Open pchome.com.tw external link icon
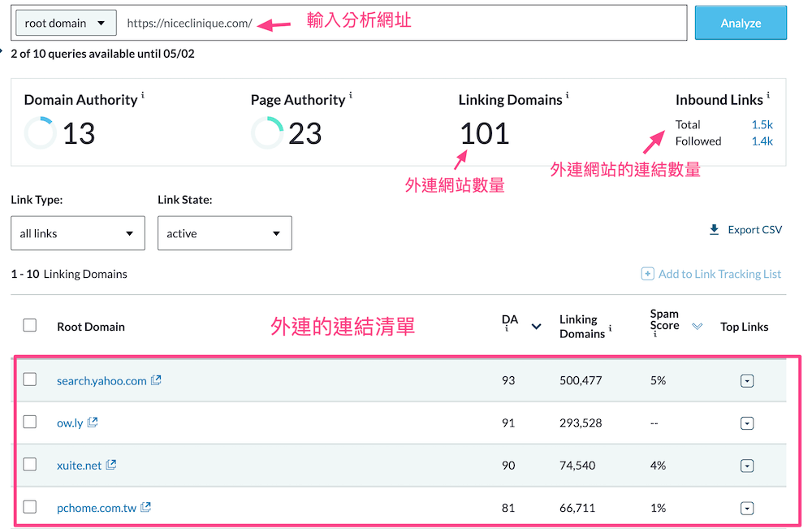812x529 pixels. click(x=145, y=507)
